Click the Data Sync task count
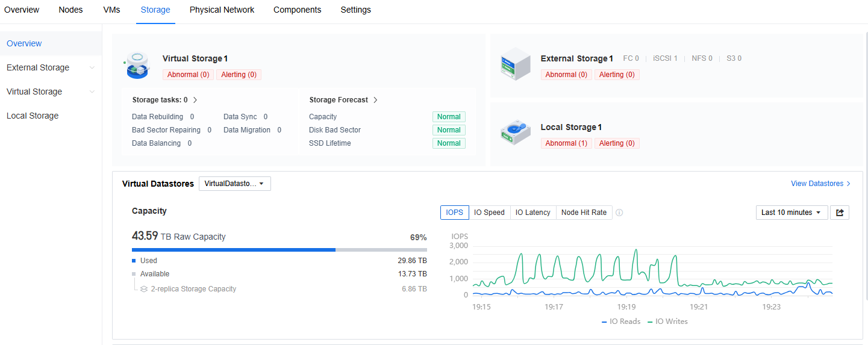Viewport: 868px width, 345px height. [x=266, y=117]
